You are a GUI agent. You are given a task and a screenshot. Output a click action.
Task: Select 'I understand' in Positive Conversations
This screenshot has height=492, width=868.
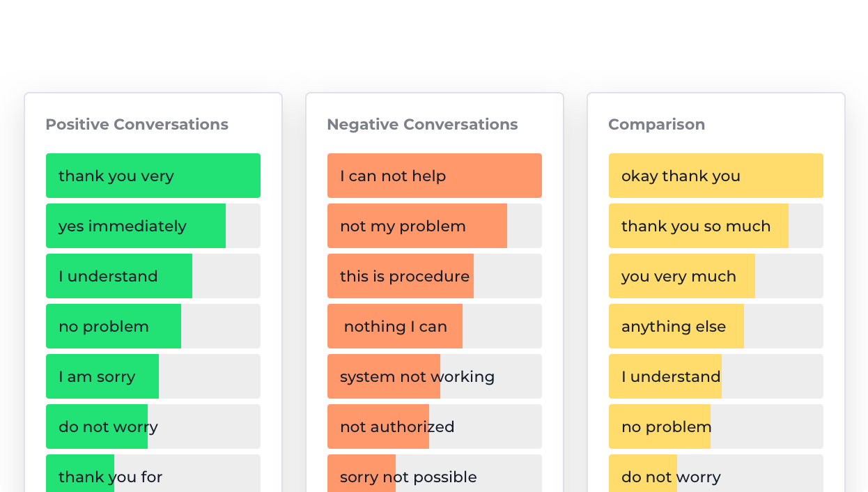click(x=153, y=276)
